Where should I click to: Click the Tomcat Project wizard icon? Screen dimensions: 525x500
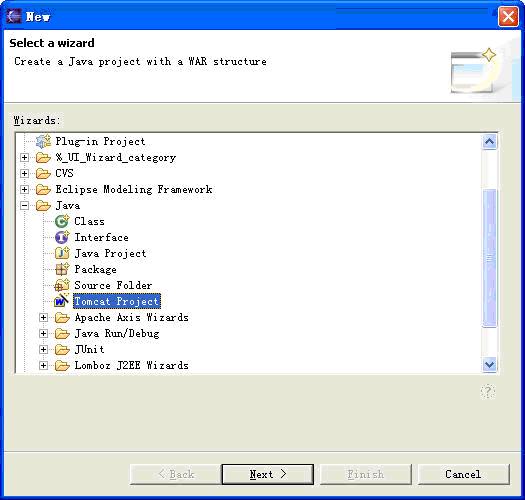(x=62, y=301)
